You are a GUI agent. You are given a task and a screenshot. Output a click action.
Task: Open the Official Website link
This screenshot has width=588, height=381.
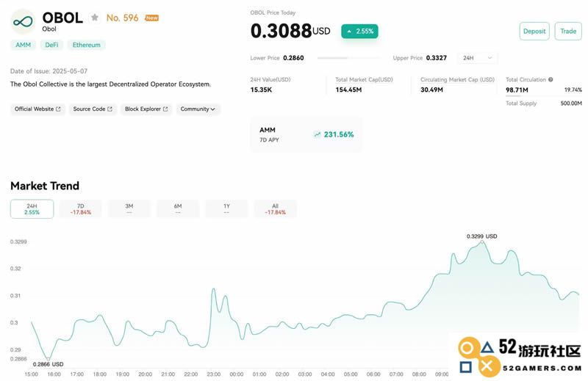tap(37, 109)
